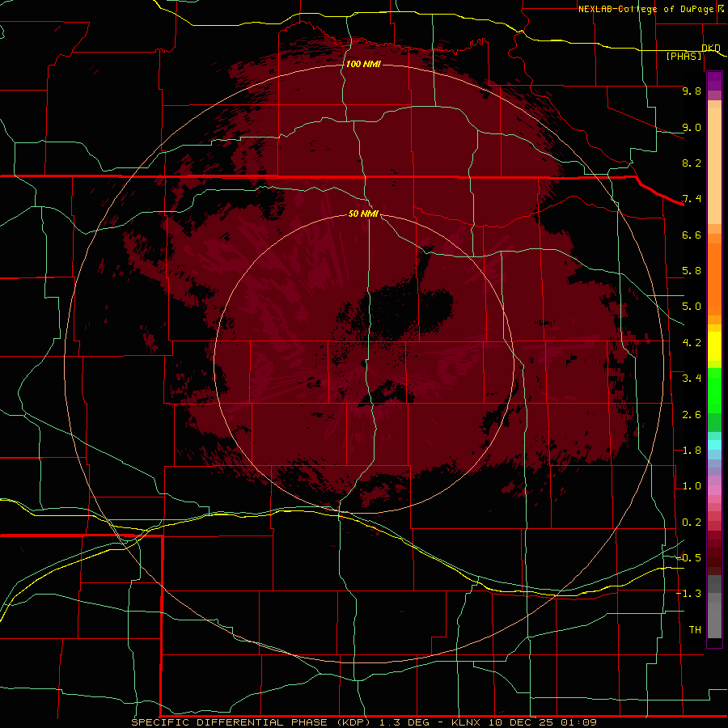
Task: Select the yellow segment of color bar
Action: coord(714,346)
